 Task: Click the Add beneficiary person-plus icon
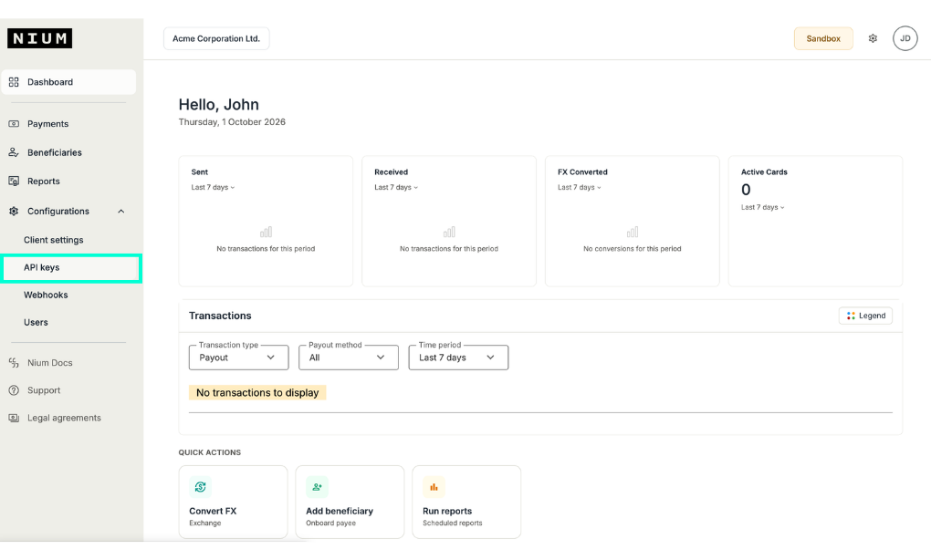click(317, 487)
